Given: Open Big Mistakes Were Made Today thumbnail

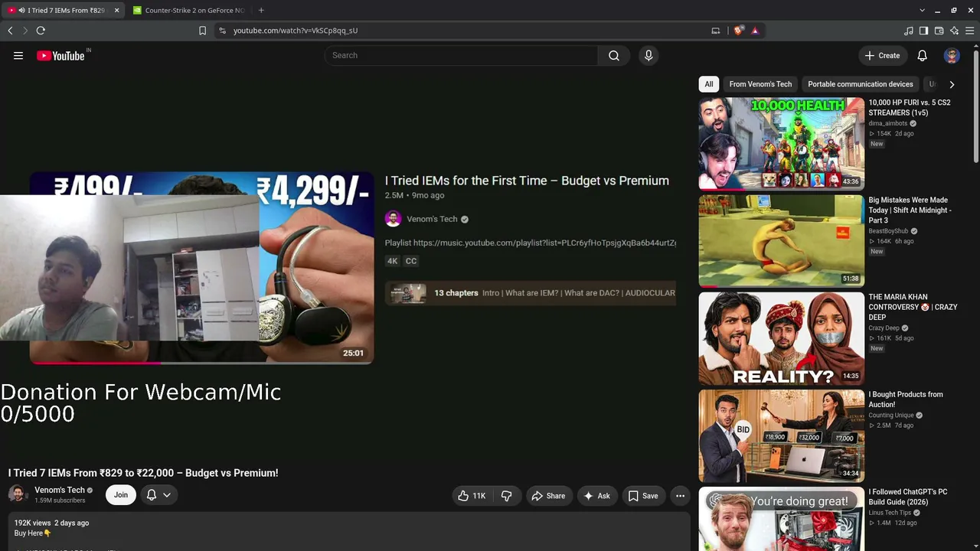Looking at the screenshot, I should 781,240.
